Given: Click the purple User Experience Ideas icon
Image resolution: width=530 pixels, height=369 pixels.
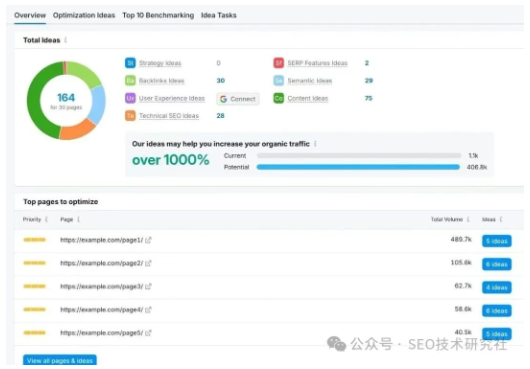Looking at the screenshot, I should [x=130, y=98].
